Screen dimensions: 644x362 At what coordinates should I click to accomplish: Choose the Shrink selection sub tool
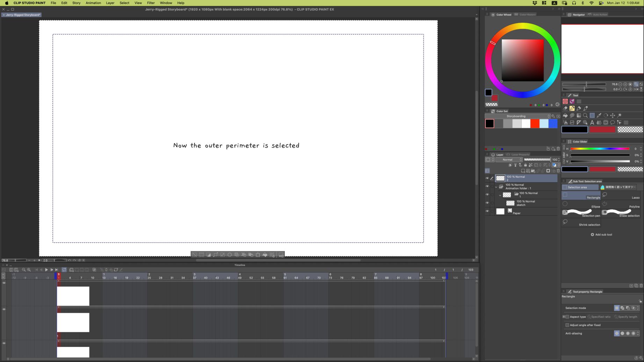(x=581, y=223)
